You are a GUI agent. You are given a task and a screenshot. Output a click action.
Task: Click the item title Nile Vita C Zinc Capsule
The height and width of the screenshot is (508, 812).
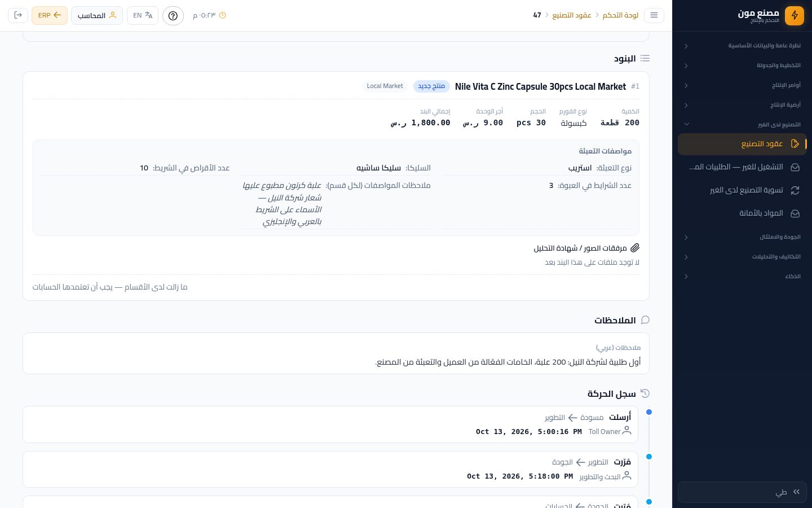click(540, 86)
